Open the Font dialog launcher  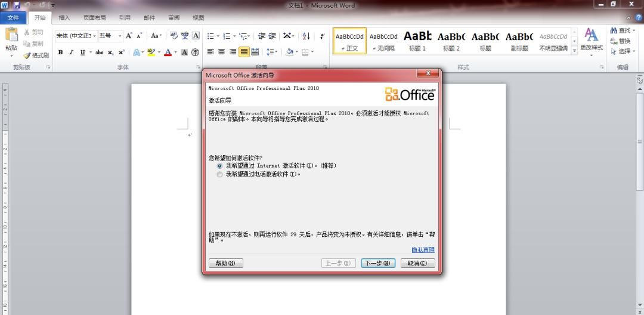pyautogui.click(x=198, y=67)
